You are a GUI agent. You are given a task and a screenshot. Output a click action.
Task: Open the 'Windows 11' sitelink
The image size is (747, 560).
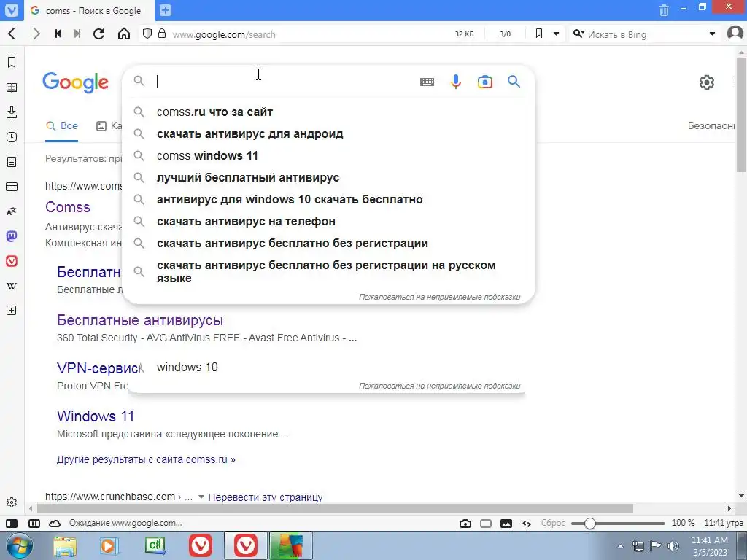[96, 416]
